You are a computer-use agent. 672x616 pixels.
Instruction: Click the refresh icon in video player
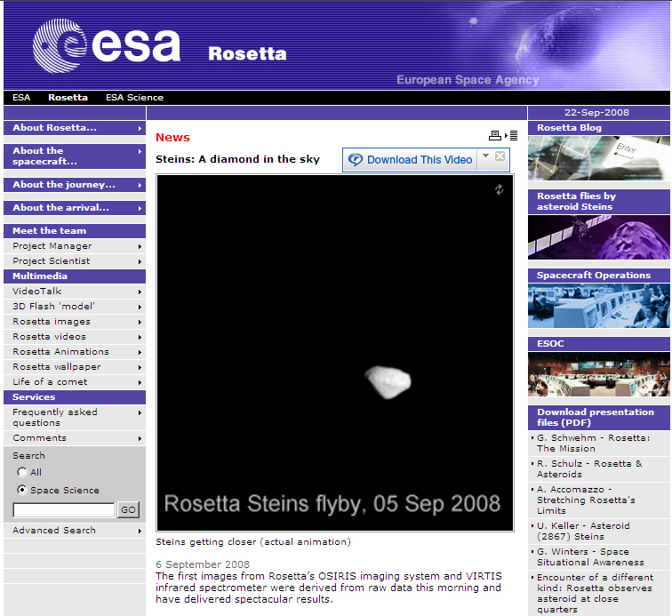coord(500,189)
